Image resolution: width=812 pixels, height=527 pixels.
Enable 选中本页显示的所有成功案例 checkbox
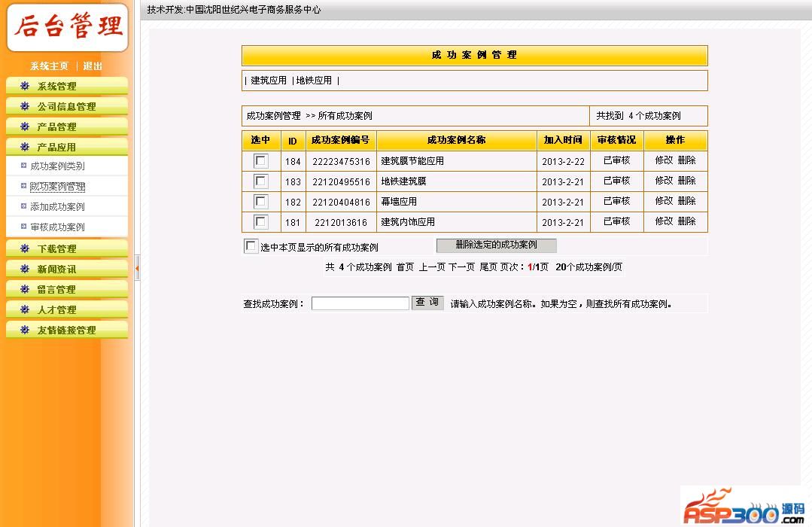click(251, 246)
